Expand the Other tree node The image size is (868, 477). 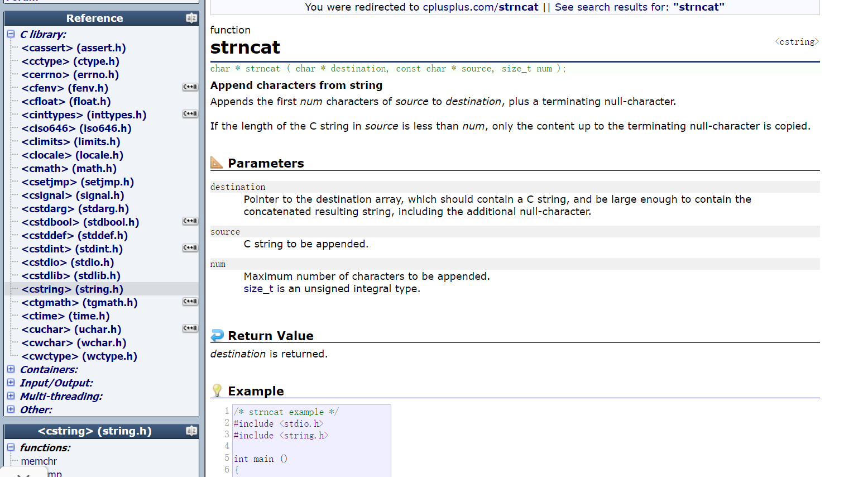[11, 409]
